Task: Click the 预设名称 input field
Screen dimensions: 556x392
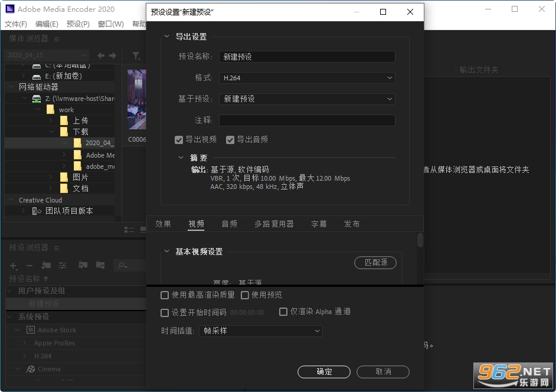Action: pos(307,57)
